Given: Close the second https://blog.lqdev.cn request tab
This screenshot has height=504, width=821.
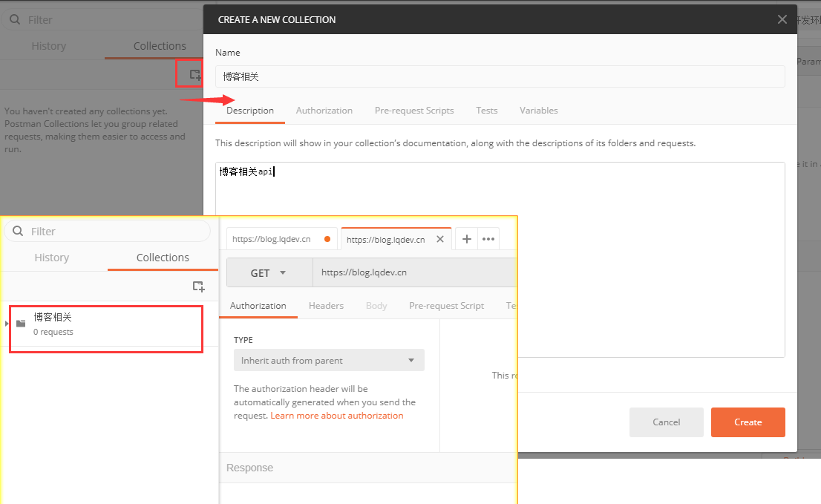Looking at the screenshot, I should tap(440, 239).
